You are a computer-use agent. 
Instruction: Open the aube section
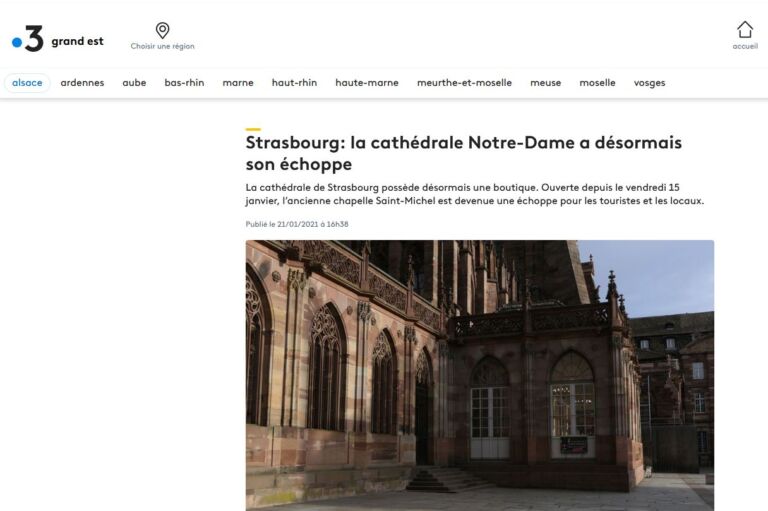[134, 83]
